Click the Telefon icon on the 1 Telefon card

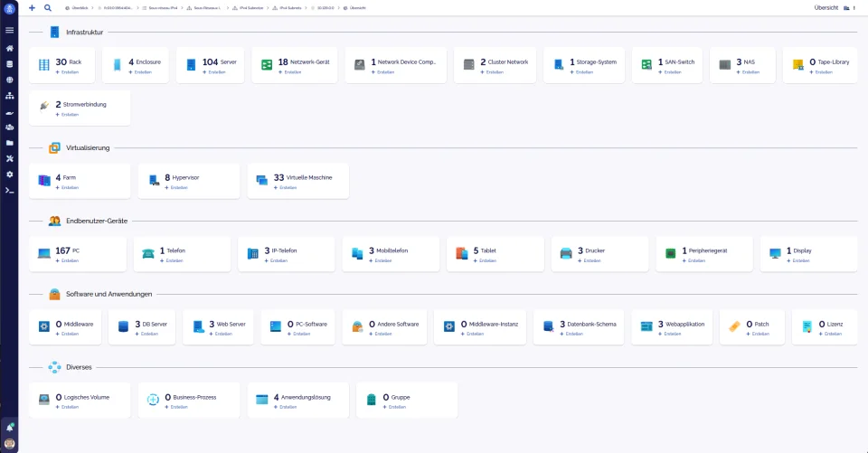click(148, 254)
